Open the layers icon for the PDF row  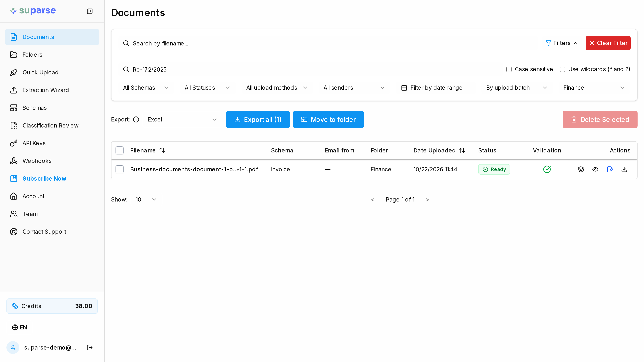(581, 169)
